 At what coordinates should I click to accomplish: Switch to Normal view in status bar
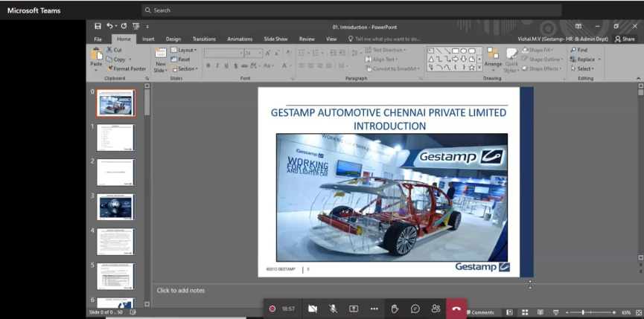click(x=510, y=312)
